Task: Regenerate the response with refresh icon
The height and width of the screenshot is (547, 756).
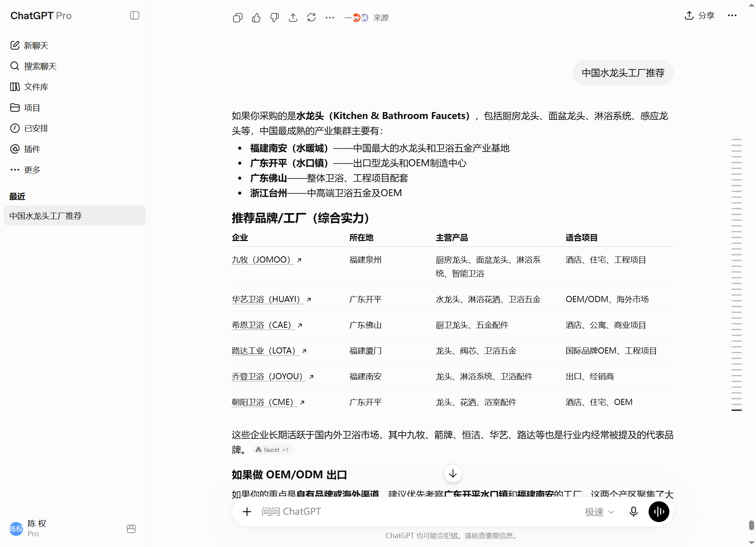Action: point(311,18)
